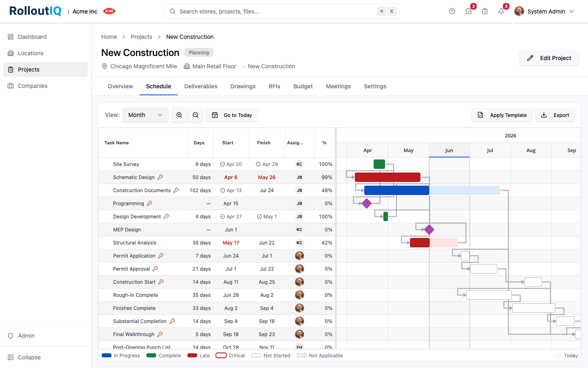Click the key icon beside Substantial Completion
This screenshot has width=588, height=368.
pyautogui.click(x=172, y=321)
